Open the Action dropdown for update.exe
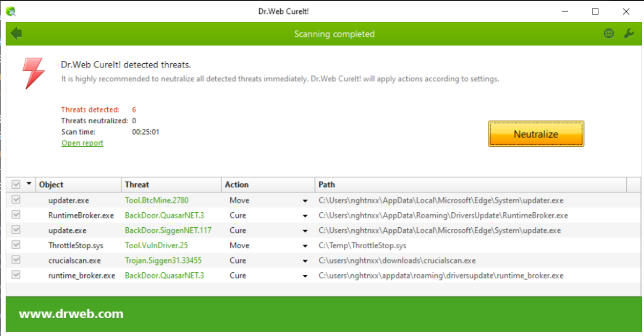The image size is (644, 336). tap(305, 231)
